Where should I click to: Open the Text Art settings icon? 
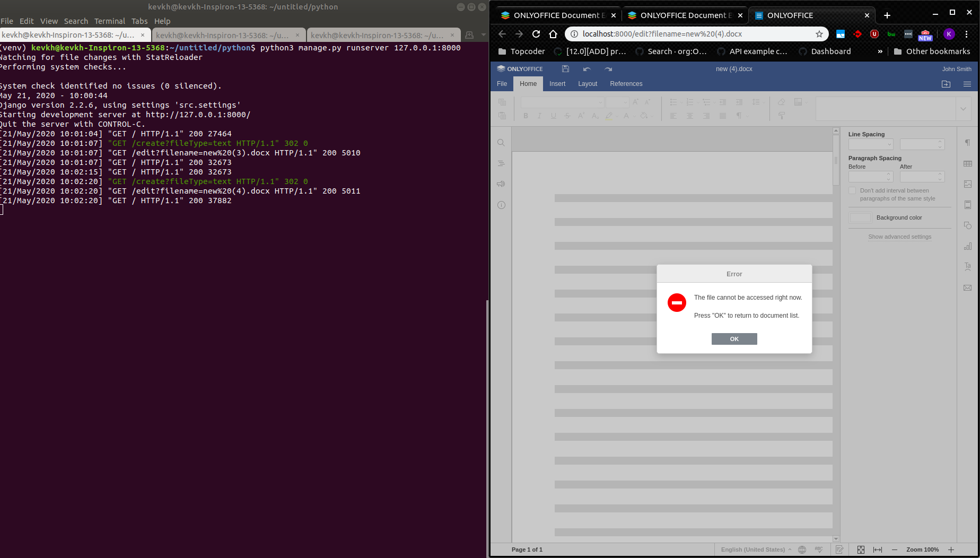[968, 266]
